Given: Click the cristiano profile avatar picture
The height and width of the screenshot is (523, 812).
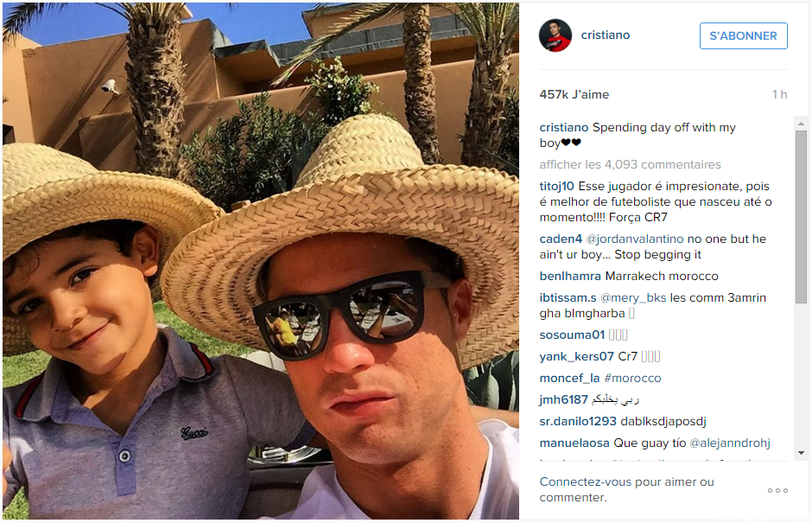Looking at the screenshot, I should pyautogui.click(x=555, y=35).
